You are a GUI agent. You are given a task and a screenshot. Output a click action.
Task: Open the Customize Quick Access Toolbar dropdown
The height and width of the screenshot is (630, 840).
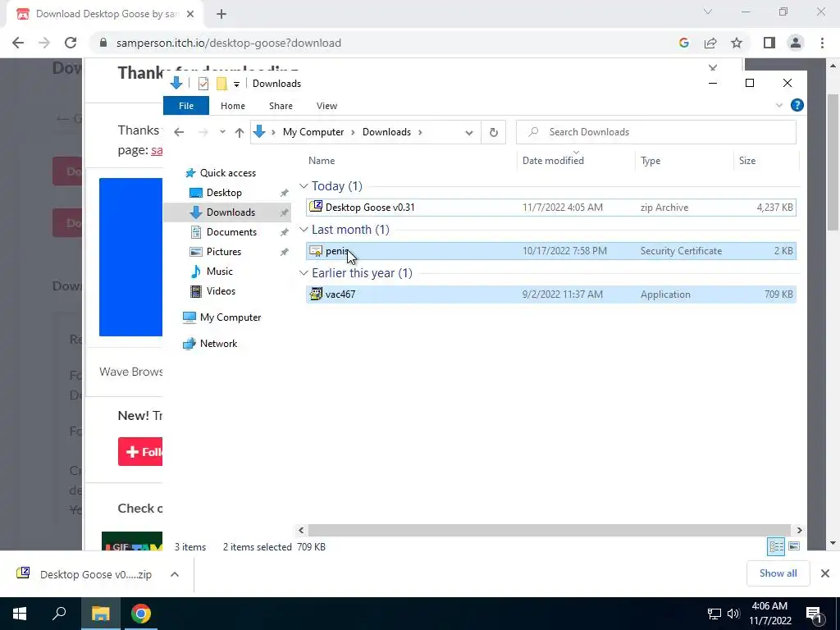click(x=236, y=84)
